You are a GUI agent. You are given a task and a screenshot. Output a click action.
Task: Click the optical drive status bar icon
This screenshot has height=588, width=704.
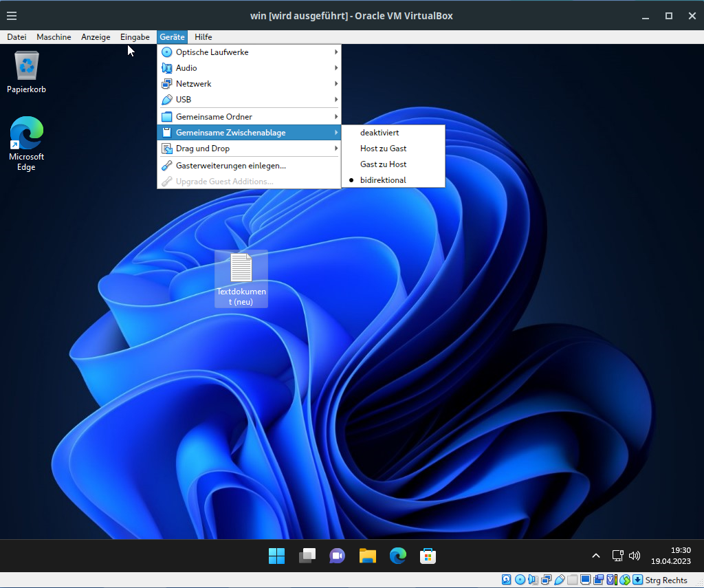(520, 580)
